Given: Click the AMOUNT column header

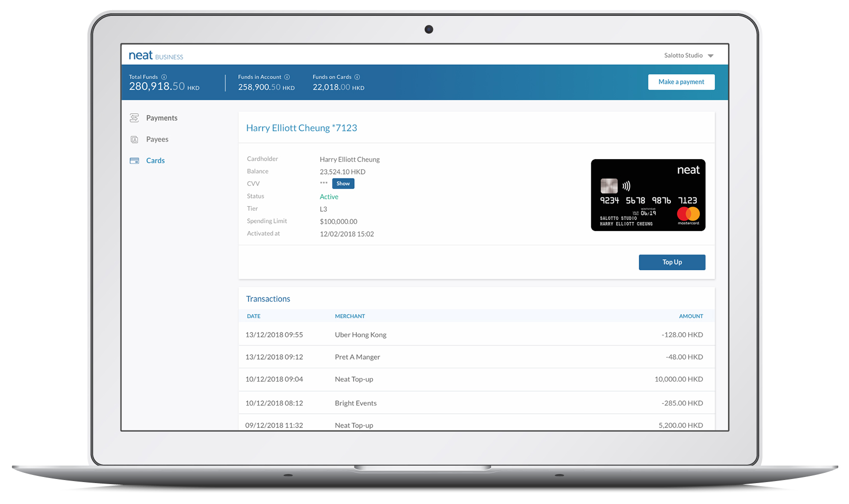Looking at the screenshot, I should pyautogui.click(x=691, y=316).
